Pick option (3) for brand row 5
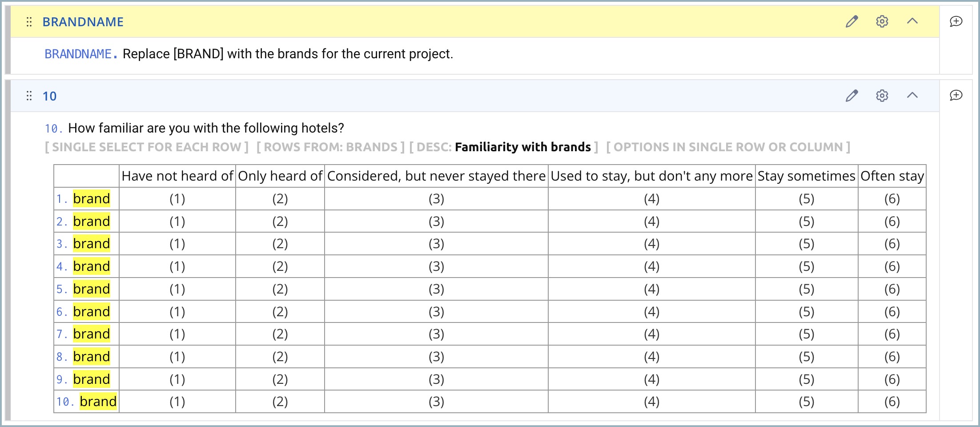This screenshot has height=427, width=980. (436, 289)
